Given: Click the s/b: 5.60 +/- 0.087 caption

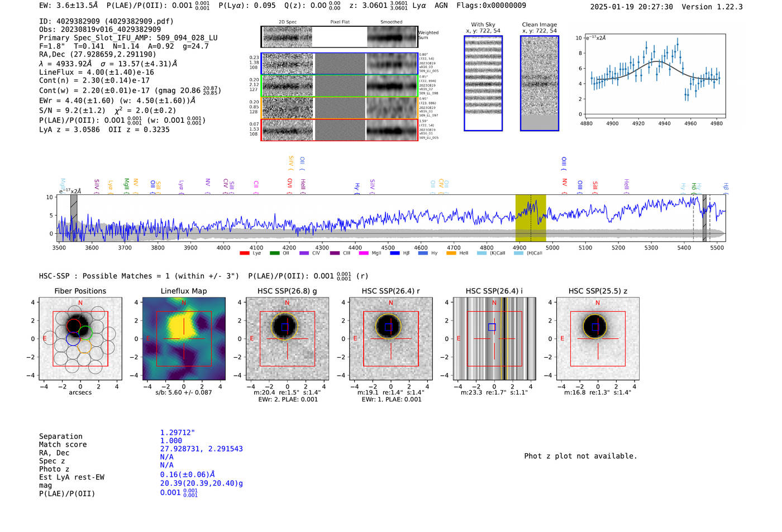Looking at the screenshot, I should [184, 392].
